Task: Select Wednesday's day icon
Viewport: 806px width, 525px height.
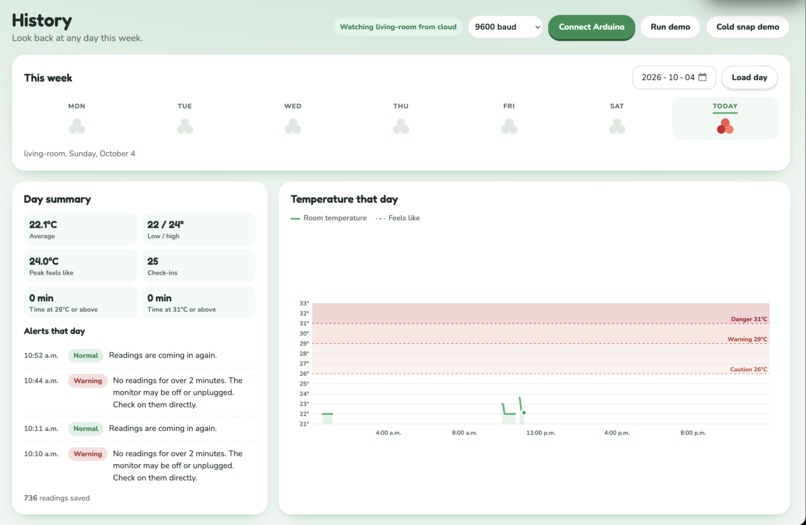Action: click(x=292, y=126)
